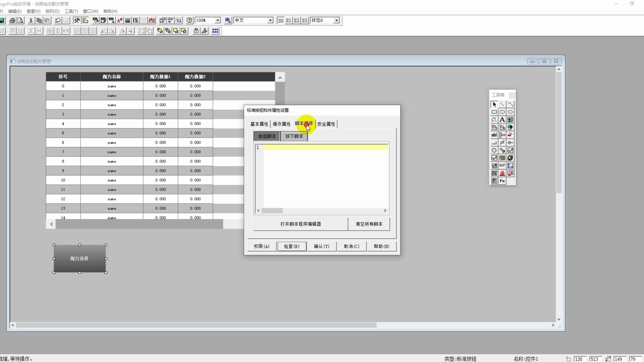Image resolution: width=644 pixels, height=362 pixels.
Task: Switch to the 安全属性 tab
Action: (326, 124)
